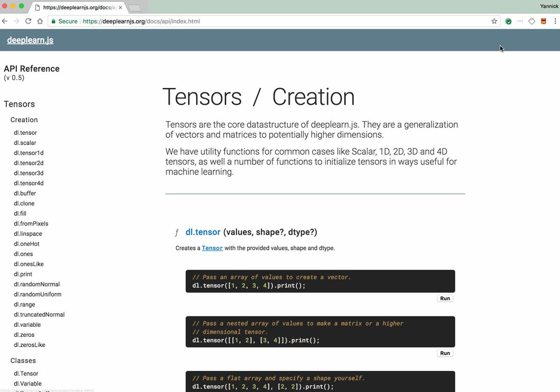Open dl.scalar in the sidebar
Viewport: 560px width, 392px height.
[25, 143]
